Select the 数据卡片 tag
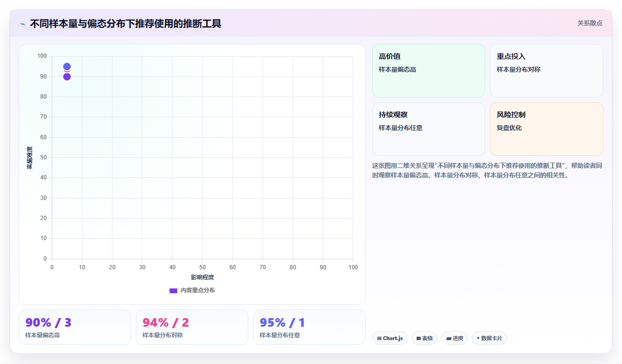 coord(489,338)
